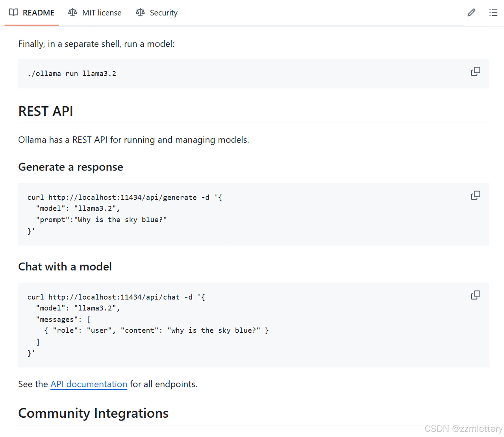The width and height of the screenshot is (504, 437).
Task: Click the role user content line
Action: (x=156, y=330)
